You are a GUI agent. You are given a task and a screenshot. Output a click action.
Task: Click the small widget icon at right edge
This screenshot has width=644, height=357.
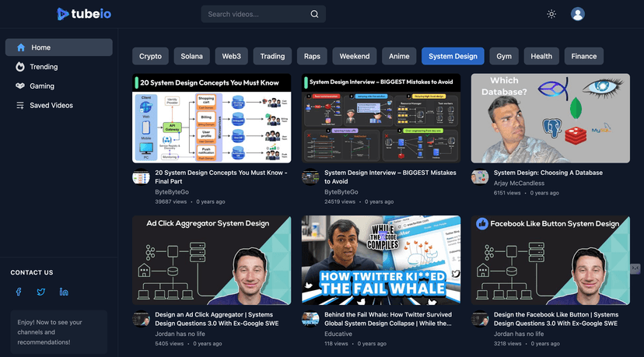tap(635, 268)
